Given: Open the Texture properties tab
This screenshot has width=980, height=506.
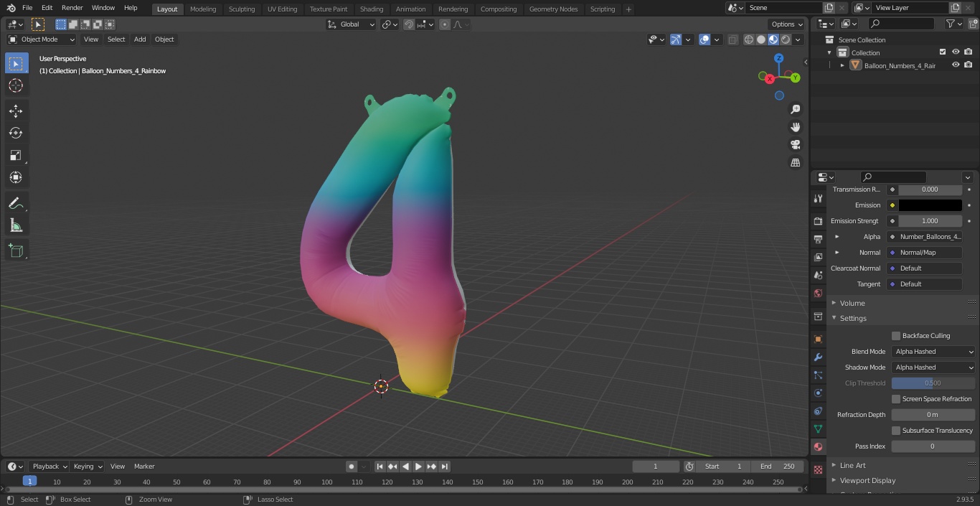Looking at the screenshot, I should coord(818,469).
